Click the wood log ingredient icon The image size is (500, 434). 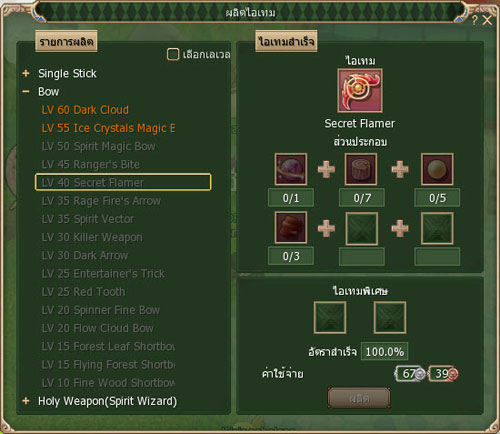[361, 169]
